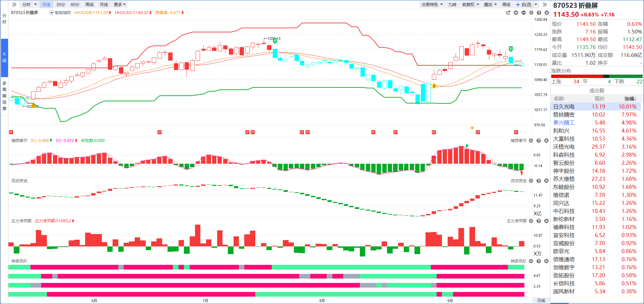Select 格林精密 row in constituents list
Screen dimensions: 644x304
tap(596, 115)
